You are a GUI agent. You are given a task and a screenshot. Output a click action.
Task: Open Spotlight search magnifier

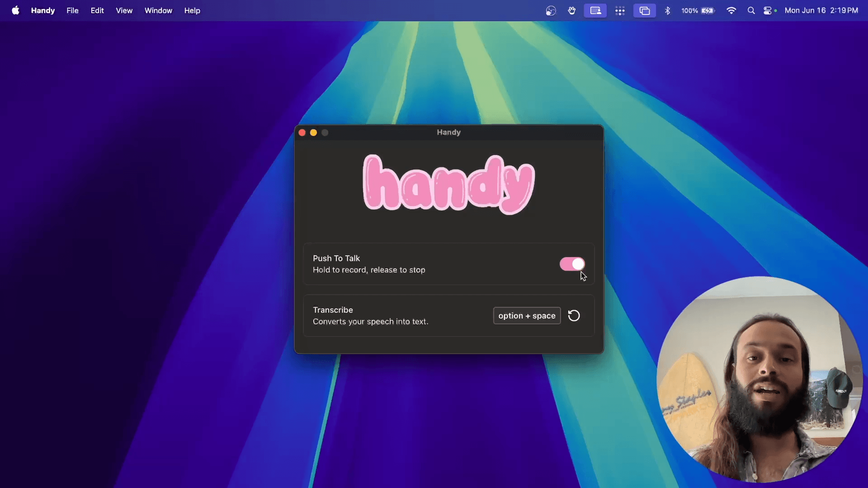tap(751, 10)
